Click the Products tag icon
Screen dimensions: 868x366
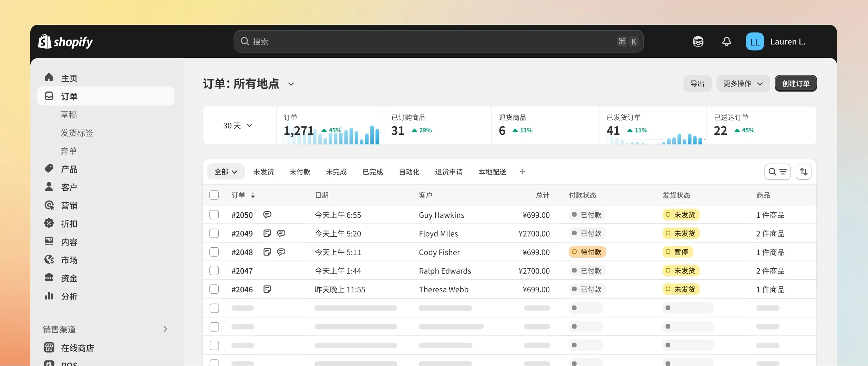coord(49,169)
